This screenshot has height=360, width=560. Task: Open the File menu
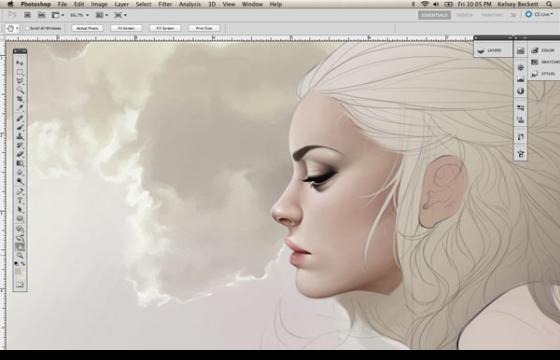tap(62, 4)
